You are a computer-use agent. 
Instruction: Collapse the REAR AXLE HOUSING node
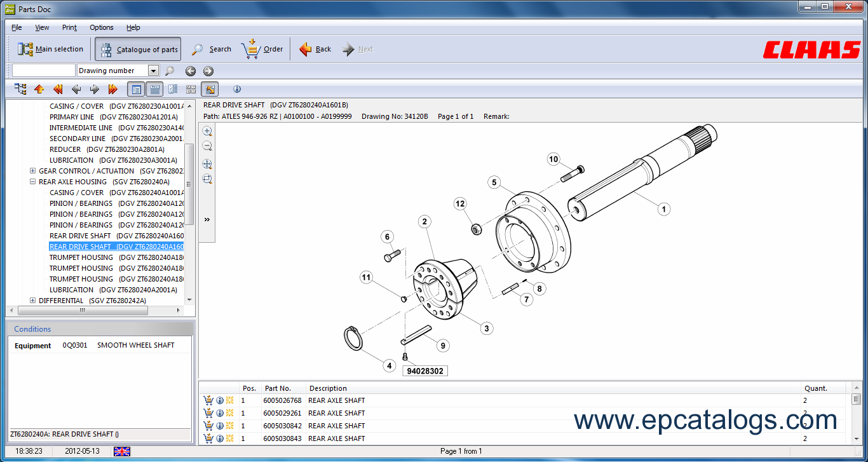33,182
